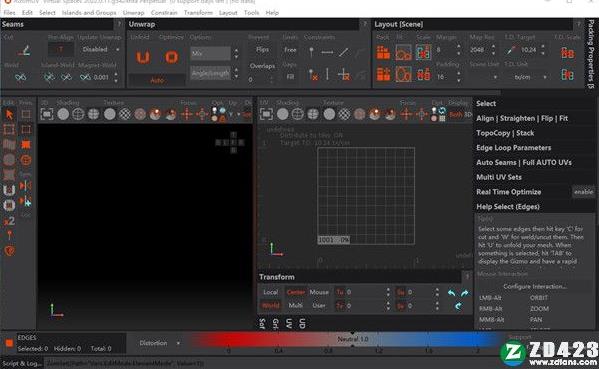Toggle the User pivot mode
The height and width of the screenshot is (369, 599).
[319, 305]
